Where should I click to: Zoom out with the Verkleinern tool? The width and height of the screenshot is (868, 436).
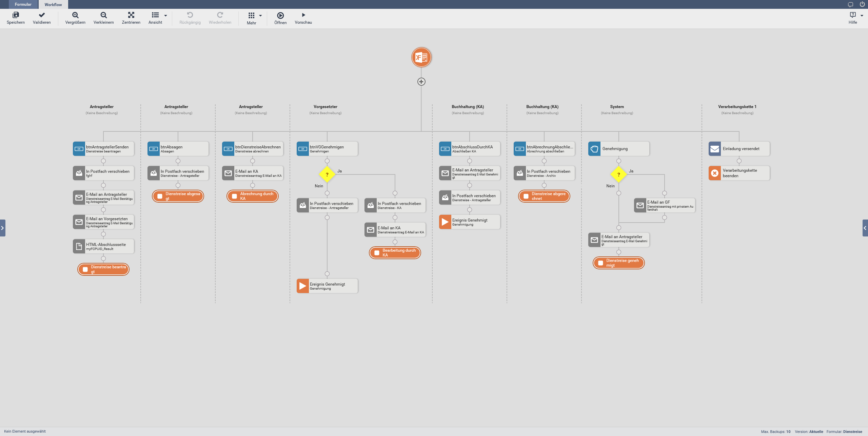click(104, 15)
